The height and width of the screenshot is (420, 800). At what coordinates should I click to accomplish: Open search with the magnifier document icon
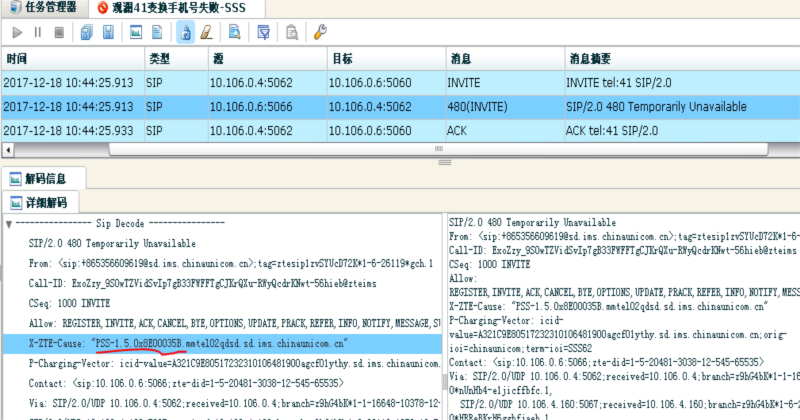236,32
